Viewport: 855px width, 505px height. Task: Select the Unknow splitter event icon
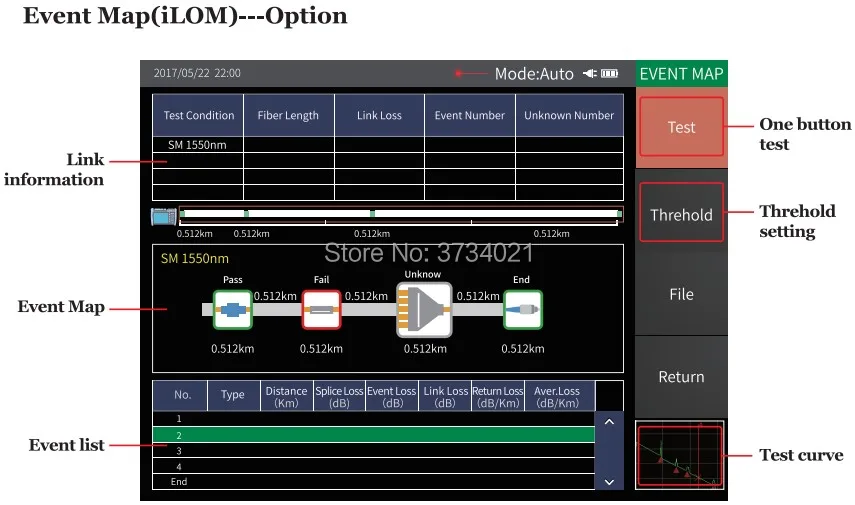424,309
